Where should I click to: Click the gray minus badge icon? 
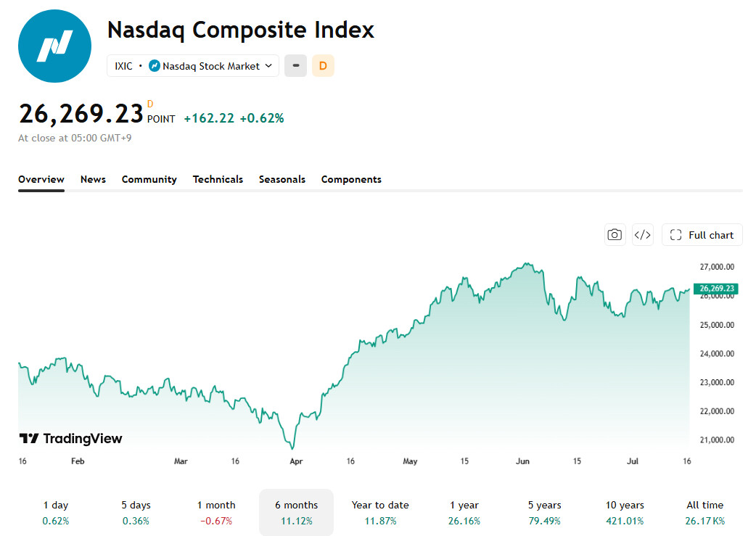pos(295,65)
